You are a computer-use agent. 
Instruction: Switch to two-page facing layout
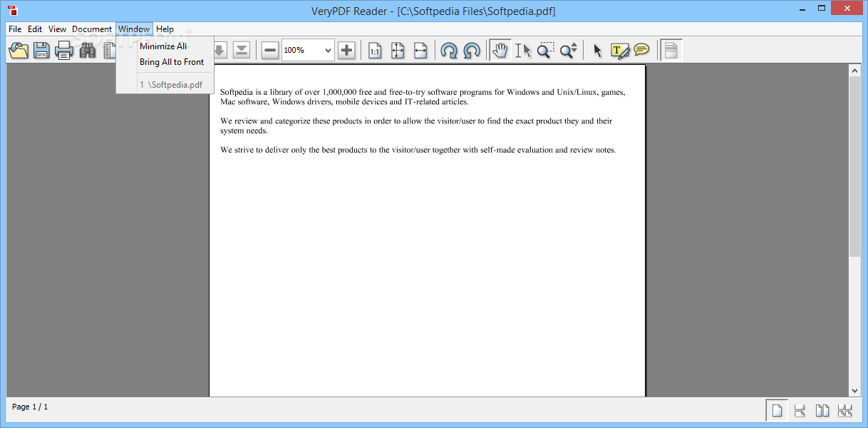(822, 410)
